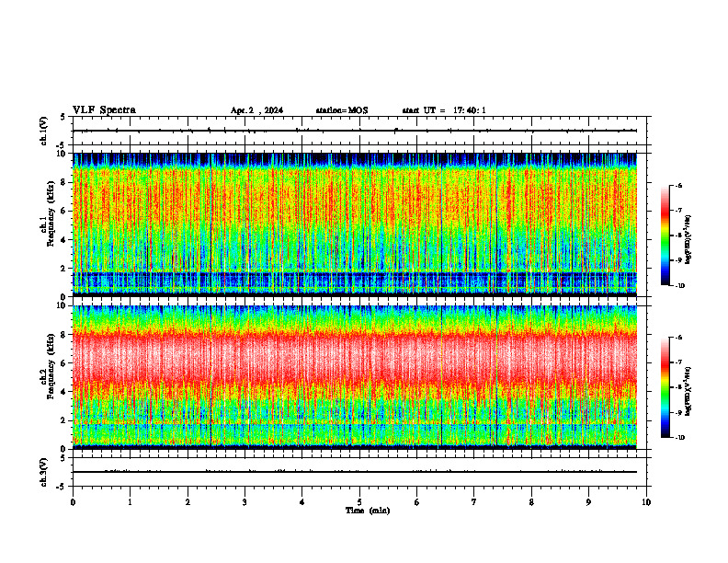
Task: Click inside the ch.2 spectrogram panel
Action: click(x=355, y=377)
